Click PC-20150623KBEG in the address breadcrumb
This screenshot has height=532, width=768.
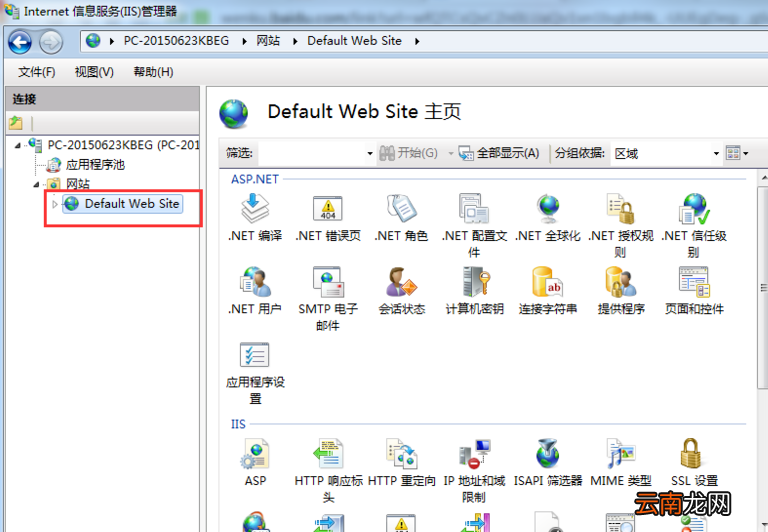pyautogui.click(x=176, y=41)
